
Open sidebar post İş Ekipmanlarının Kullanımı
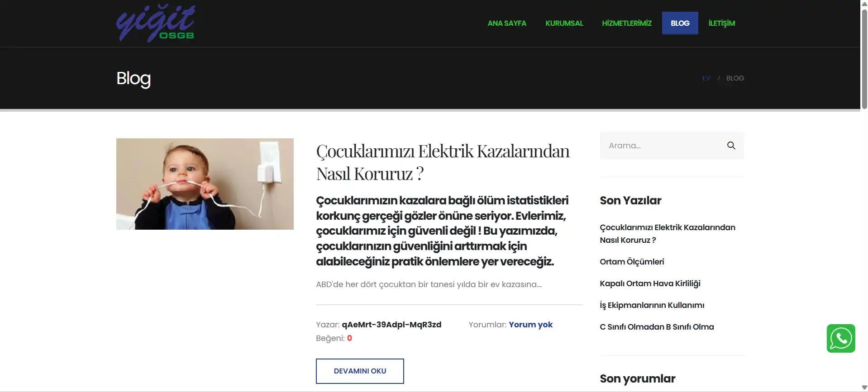pyautogui.click(x=652, y=305)
